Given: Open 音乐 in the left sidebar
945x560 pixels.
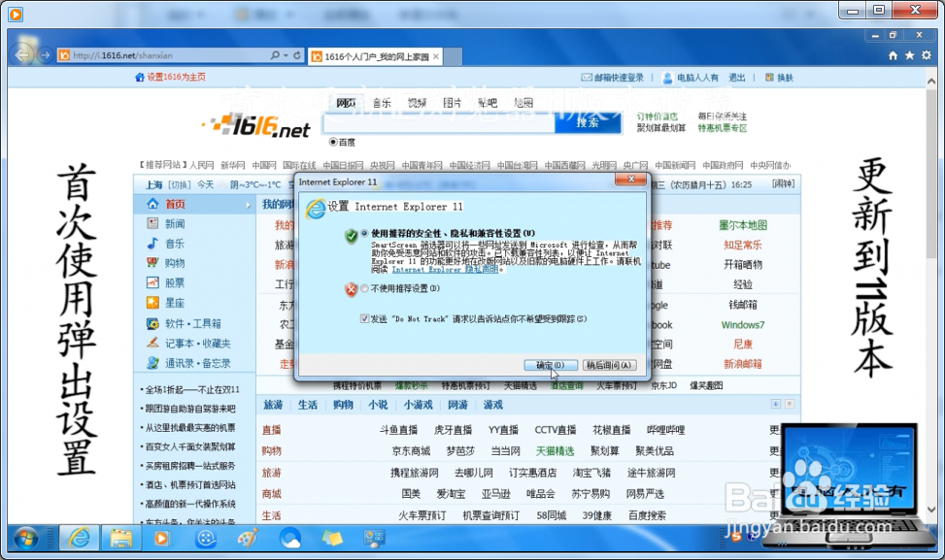Looking at the screenshot, I should (175, 244).
